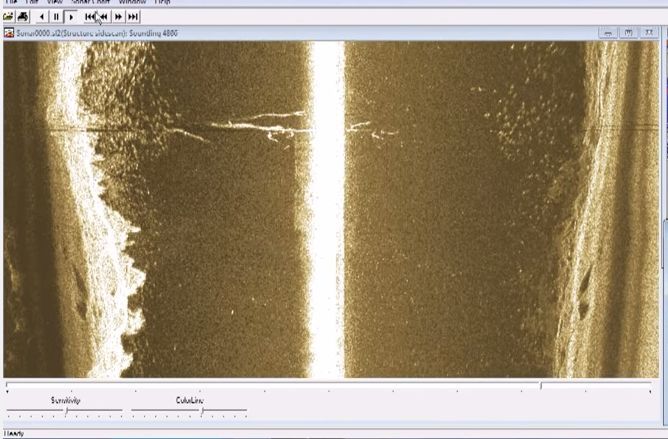Click the Print toolbar icon
The width and height of the screenshot is (668, 439).
pos(23,17)
